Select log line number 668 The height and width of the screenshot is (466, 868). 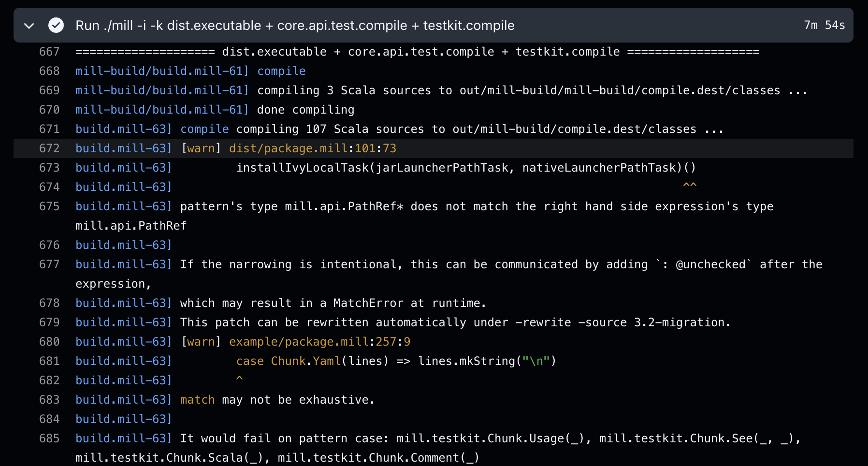click(x=49, y=71)
